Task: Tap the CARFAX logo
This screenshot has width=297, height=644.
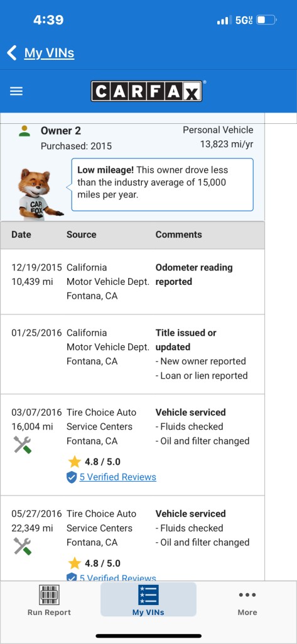Action: coord(146,91)
